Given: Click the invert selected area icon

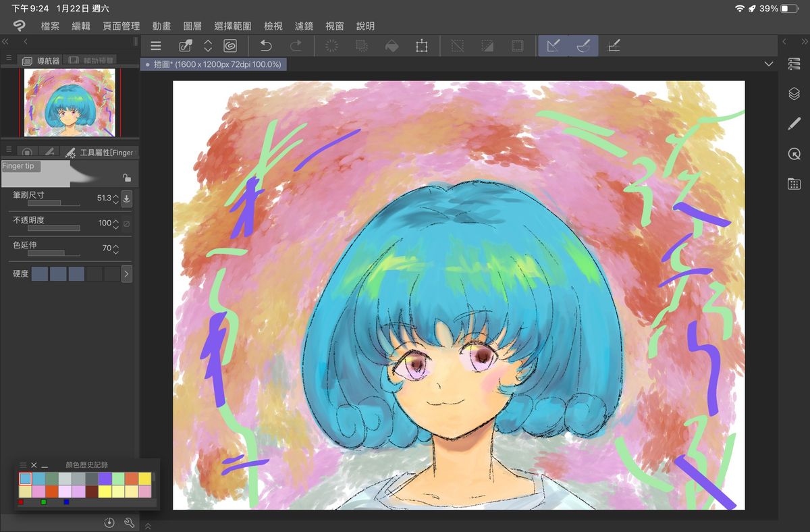Looking at the screenshot, I should pyautogui.click(x=487, y=46).
